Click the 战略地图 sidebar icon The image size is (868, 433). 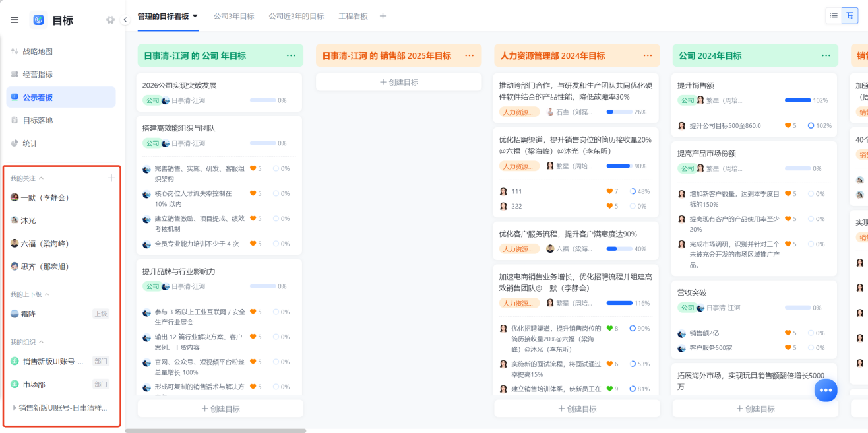(x=15, y=51)
